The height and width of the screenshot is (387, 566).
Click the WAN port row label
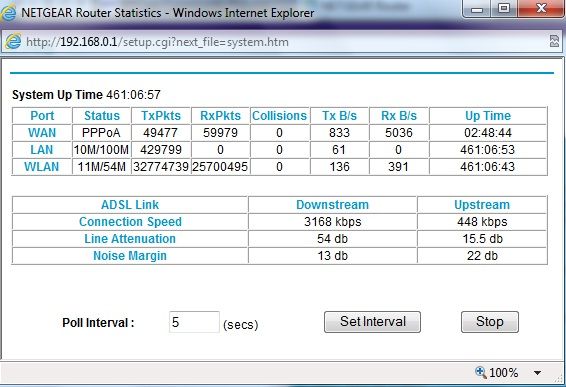[42, 133]
